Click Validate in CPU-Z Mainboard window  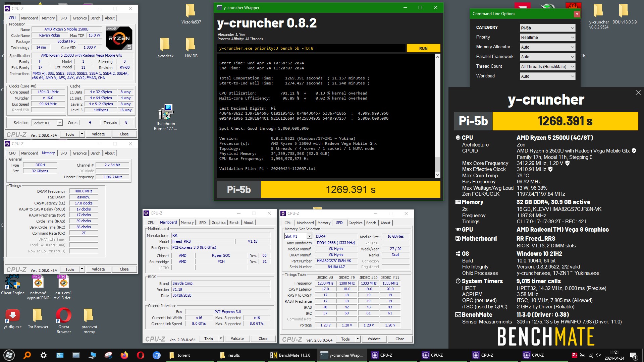(237, 339)
